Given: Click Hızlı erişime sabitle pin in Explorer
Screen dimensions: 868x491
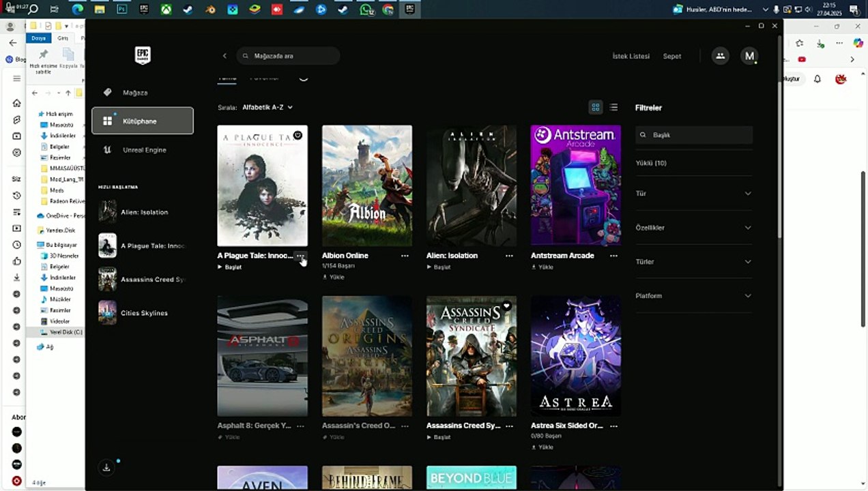Looking at the screenshot, I should click(x=44, y=60).
